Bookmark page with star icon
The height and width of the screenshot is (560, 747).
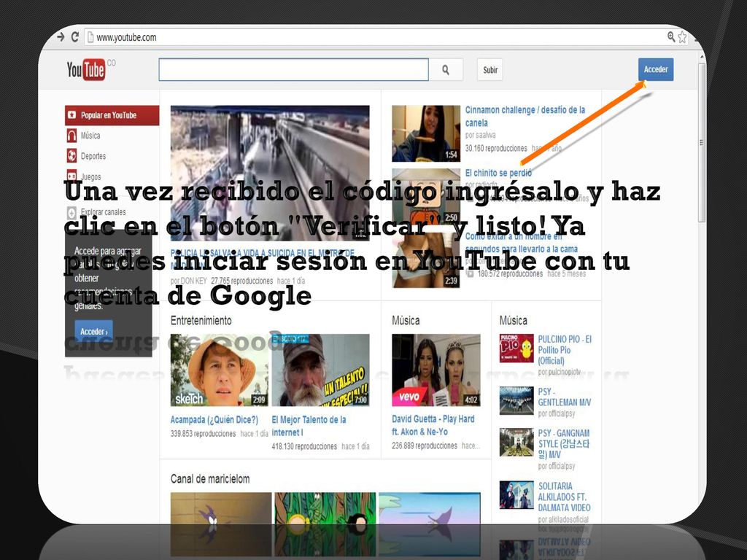pyautogui.click(x=682, y=36)
